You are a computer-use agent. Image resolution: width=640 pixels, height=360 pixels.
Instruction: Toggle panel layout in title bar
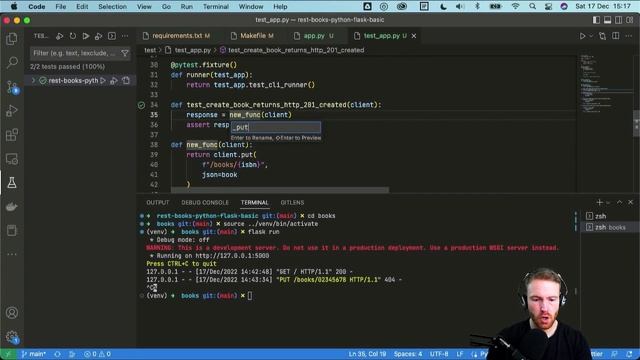607,20
